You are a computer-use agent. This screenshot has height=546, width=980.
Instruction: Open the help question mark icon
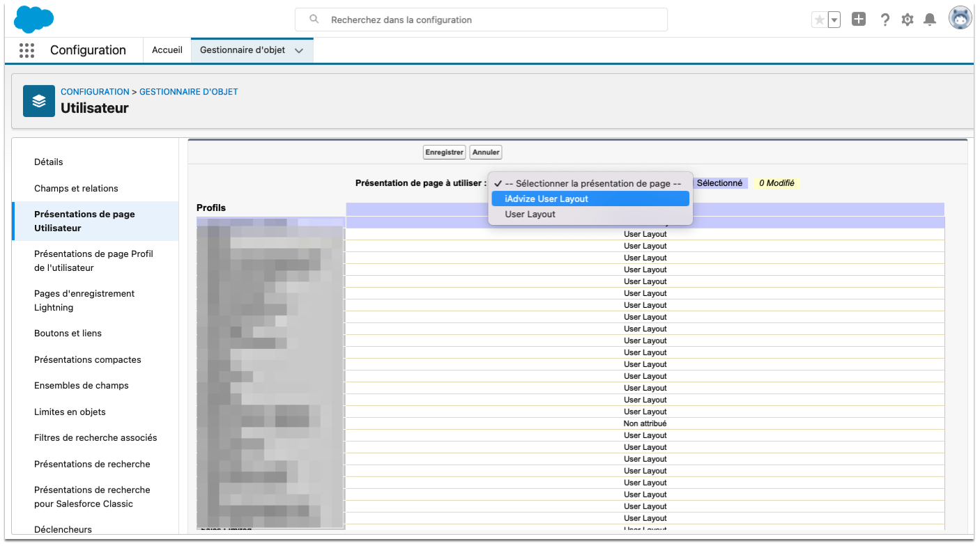[885, 19]
